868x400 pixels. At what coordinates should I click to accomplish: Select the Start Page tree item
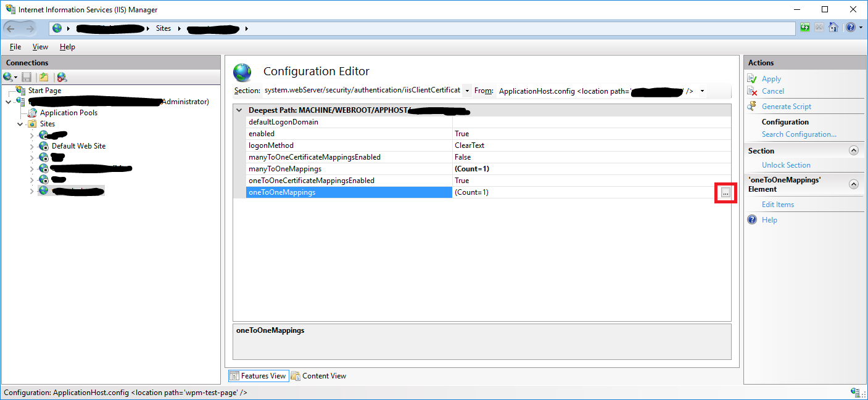(x=44, y=91)
